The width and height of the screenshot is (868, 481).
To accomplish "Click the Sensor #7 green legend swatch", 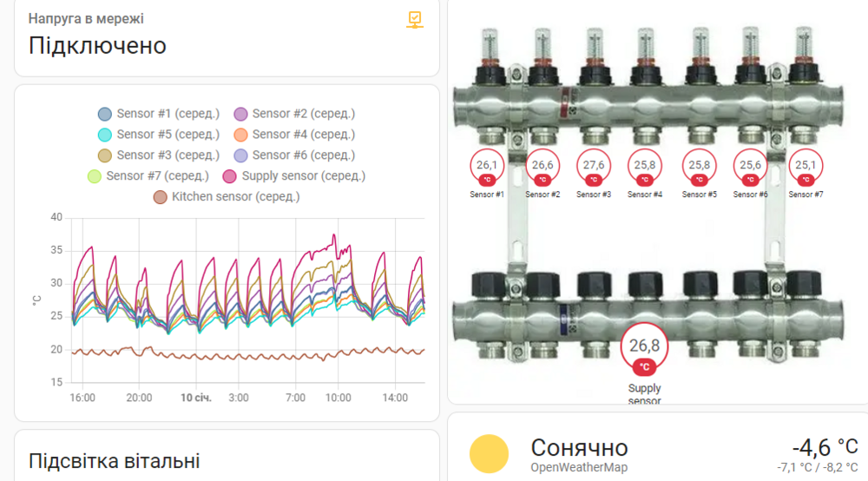I will [94, 176].
